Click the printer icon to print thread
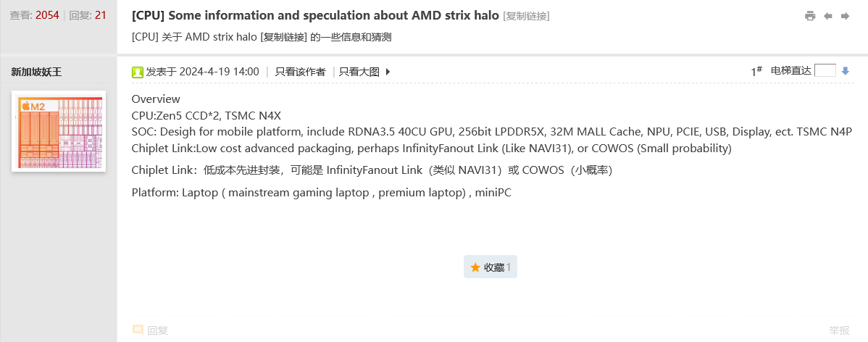 coord(810,16)
